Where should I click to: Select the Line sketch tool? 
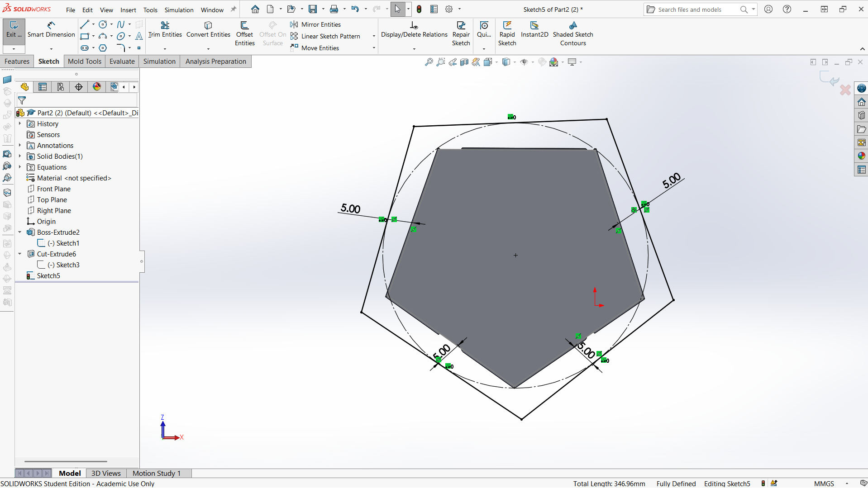[85, 24]
